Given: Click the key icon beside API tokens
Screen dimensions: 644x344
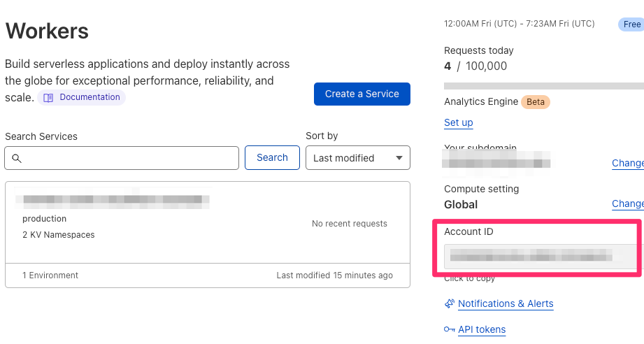Looking at the screenshot, I should (x=450, y=329).
